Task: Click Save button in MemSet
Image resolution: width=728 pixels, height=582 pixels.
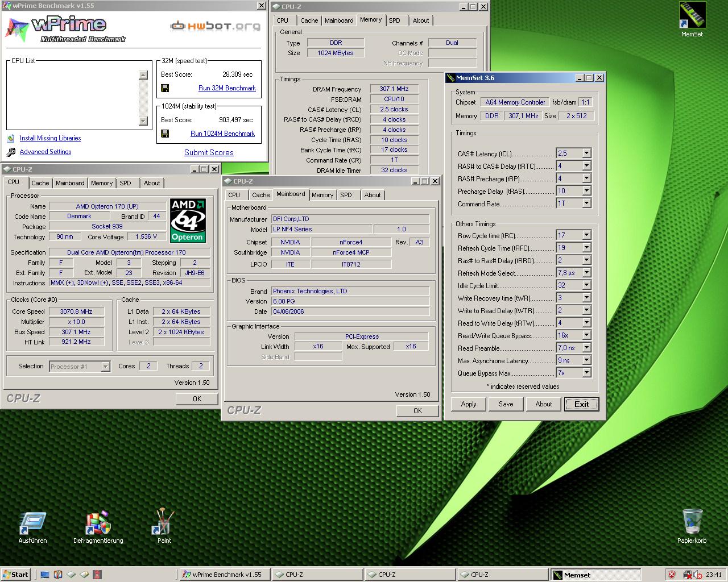Action: (x=506, y=404)
